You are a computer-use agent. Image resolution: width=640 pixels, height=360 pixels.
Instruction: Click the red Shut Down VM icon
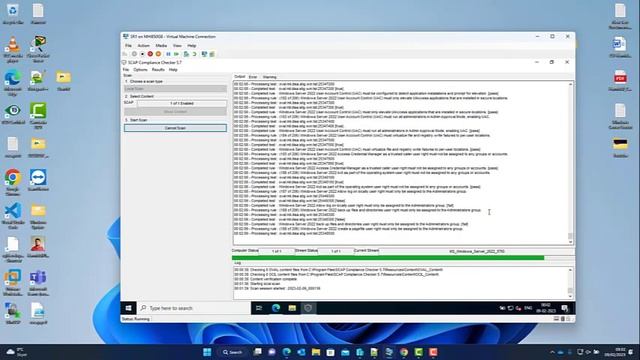150,54
